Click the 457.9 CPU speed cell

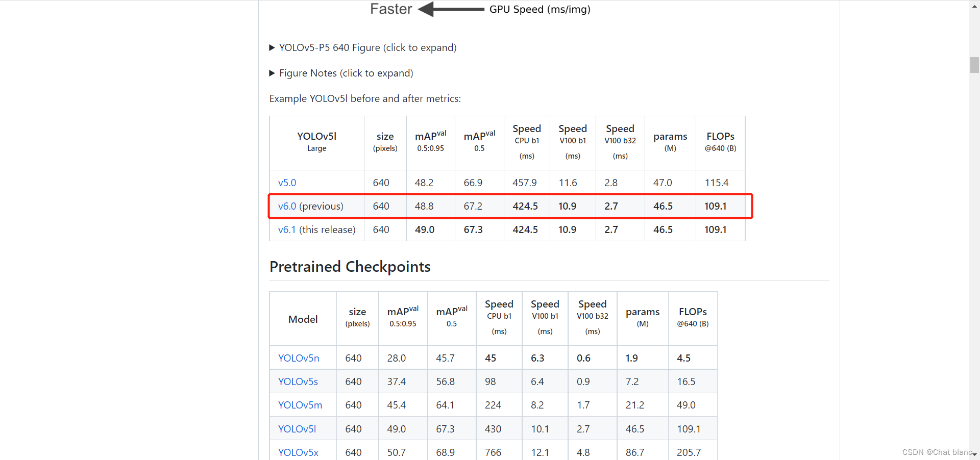pyautogui.click(x=527, y=183)
